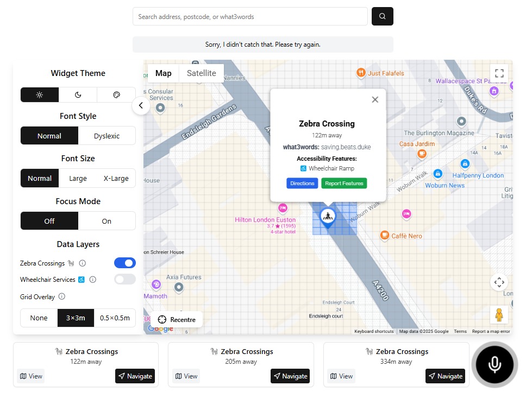Image resolution: width=532 pixels, height=398 pixels.
Task: Select the Map view tab
Action: pos(162,73)
